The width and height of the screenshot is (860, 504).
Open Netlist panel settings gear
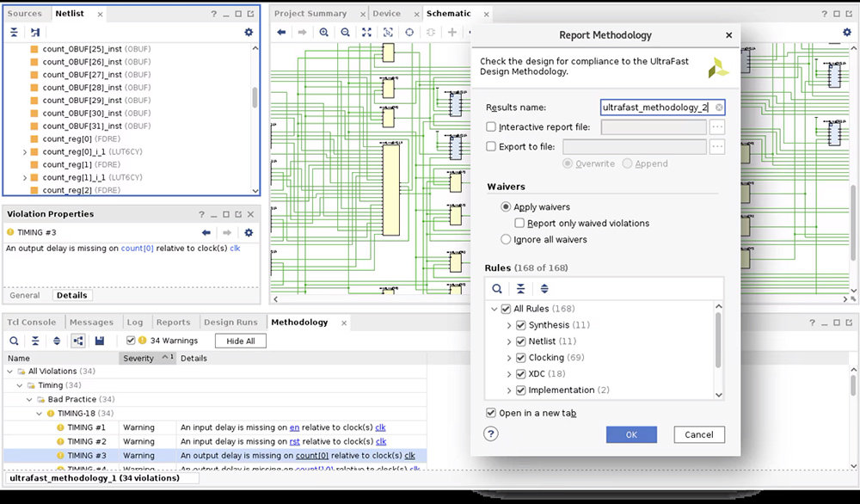tap(249, 32)
